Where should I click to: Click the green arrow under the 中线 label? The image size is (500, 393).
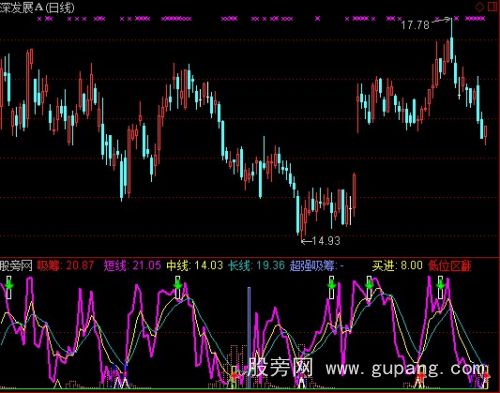pyautogui.click(x=178, y=285)
